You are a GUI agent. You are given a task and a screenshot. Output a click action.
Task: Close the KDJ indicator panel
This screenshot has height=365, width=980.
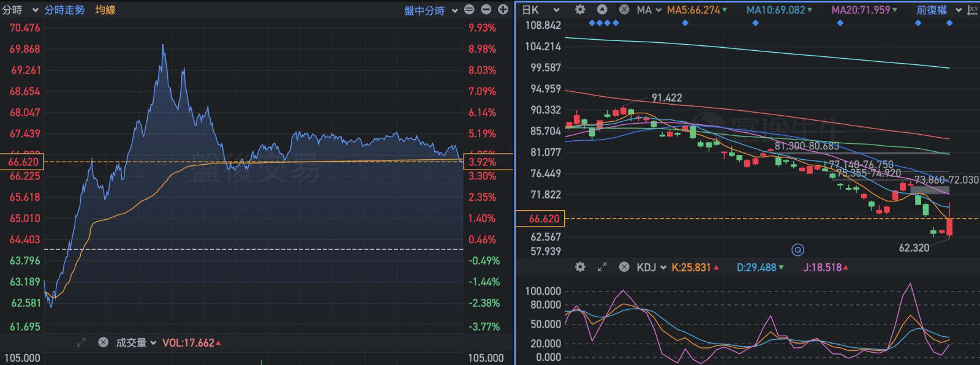(624, 267)
